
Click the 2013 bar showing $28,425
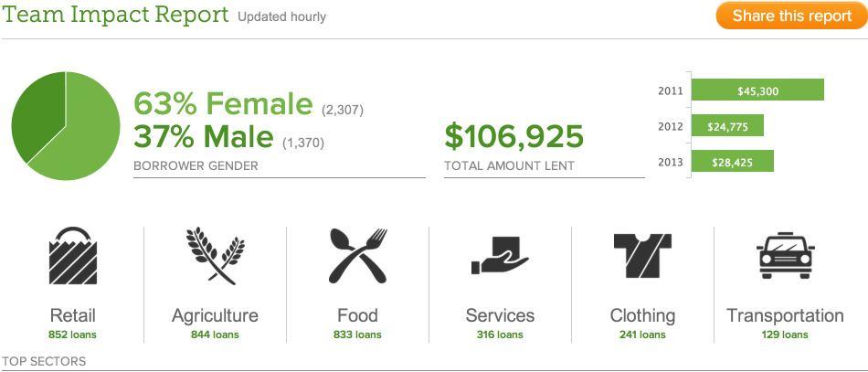[x=732, y=161]
